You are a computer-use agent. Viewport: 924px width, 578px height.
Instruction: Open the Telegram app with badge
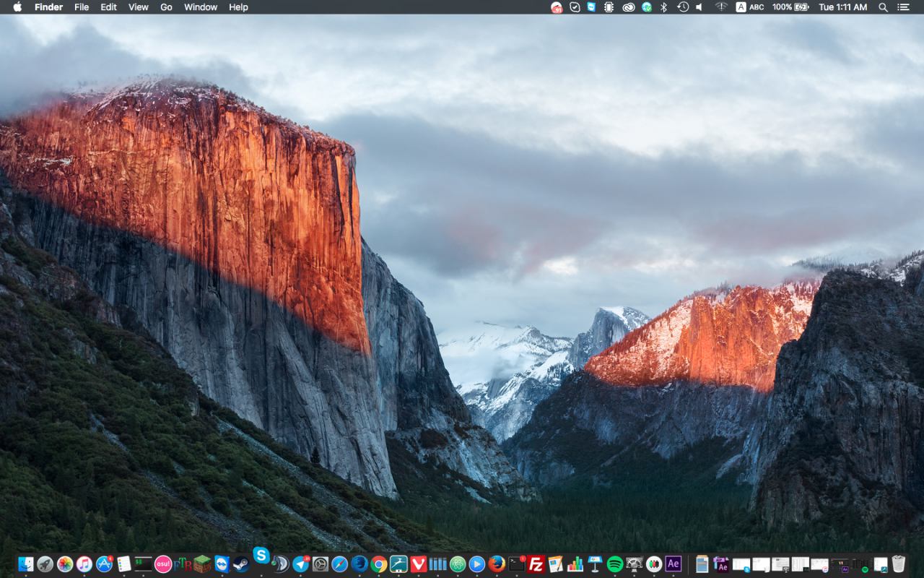coord(301,564)
